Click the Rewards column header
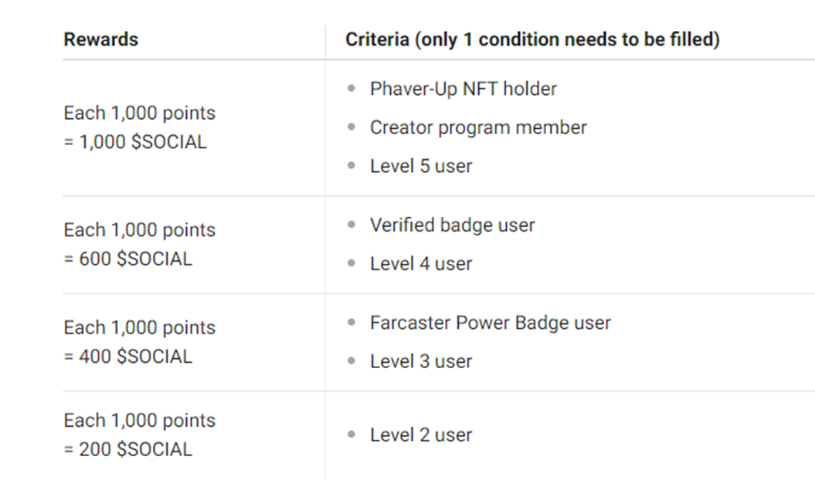The image size is (815, 504). [x=101, y=39]
